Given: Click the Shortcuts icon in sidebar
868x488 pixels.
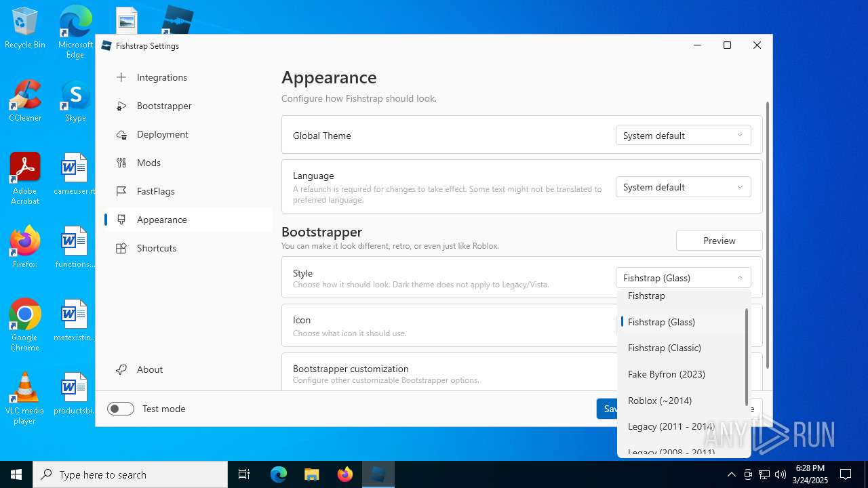Looking at the screenshot, I should point(121,248).
